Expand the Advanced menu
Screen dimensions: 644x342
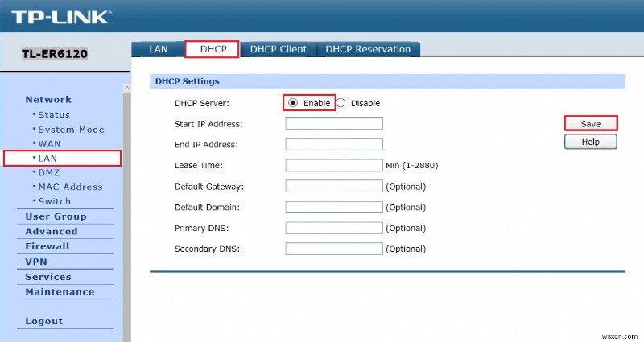[52, 232]
